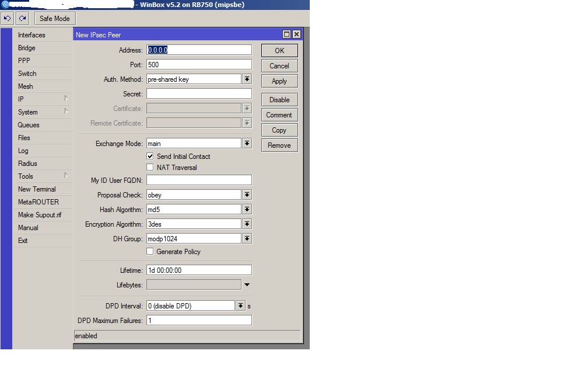This screenshot has height=368, width=588.
Task: Click the Lifetime input field
Action: click(199, 270)
